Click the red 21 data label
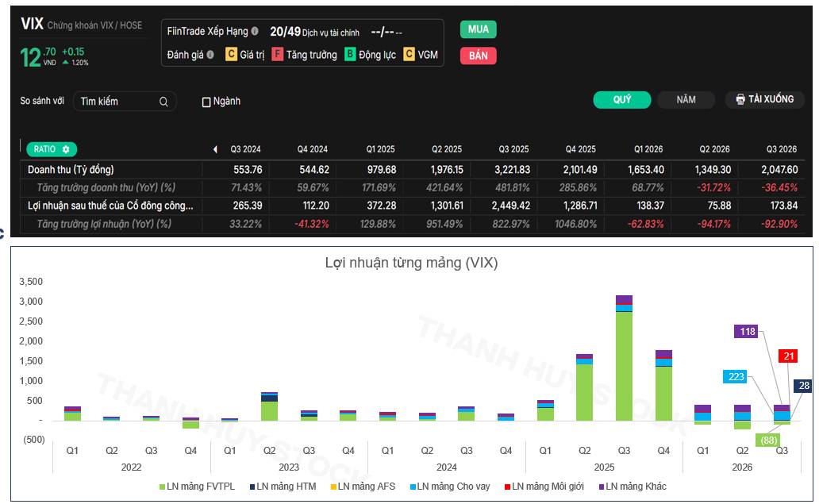 pos(788,356)
